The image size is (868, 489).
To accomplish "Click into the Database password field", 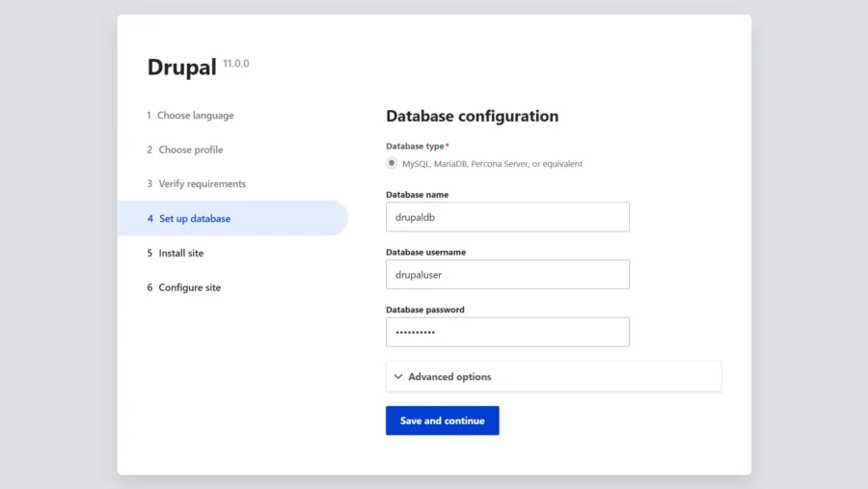I will pos(507,333).
